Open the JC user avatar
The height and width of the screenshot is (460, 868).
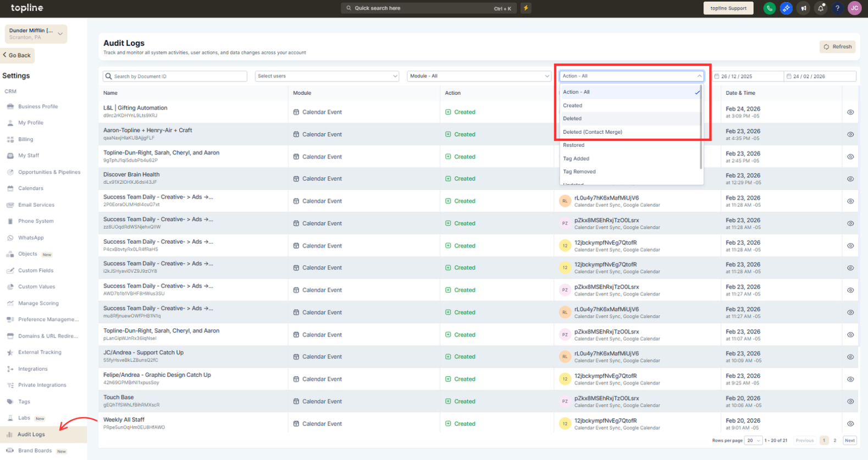854,8
